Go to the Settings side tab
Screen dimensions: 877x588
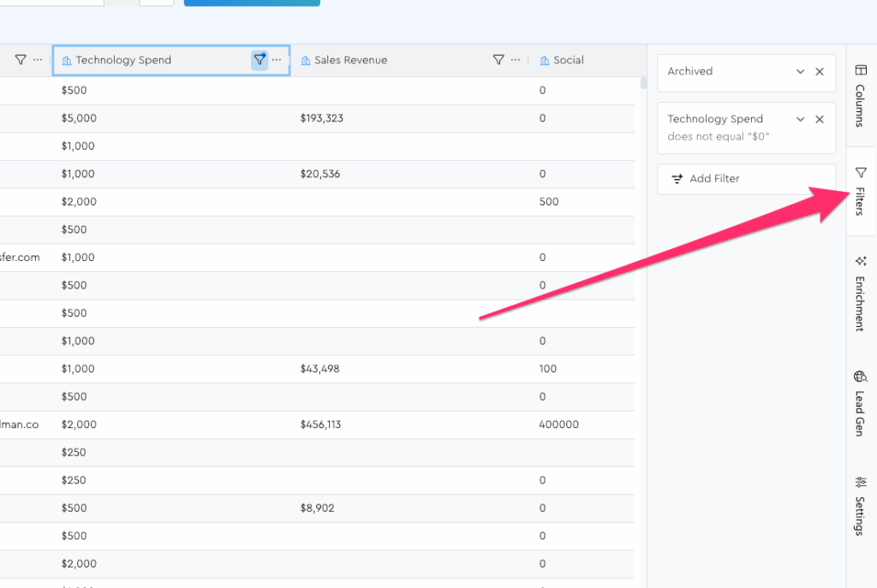[x=861, y=505]
